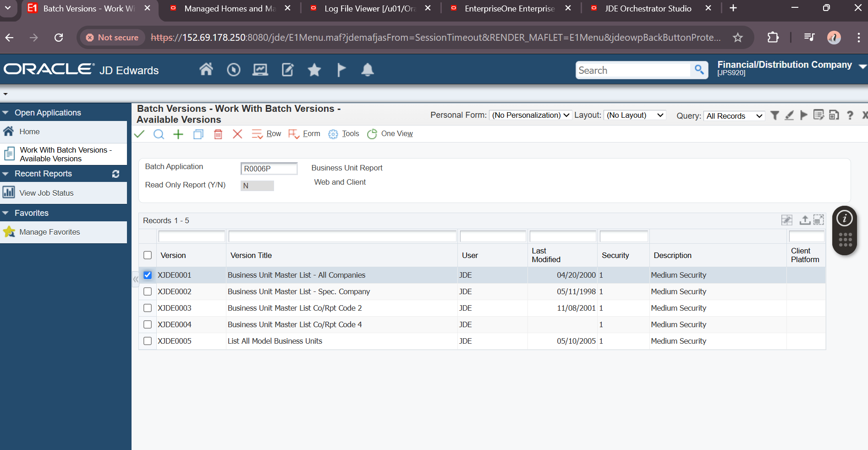This screenshot has width=868, height=450.
Task: Uncheck the XJDE0001 row checkbox
Action: [x=148, y=275]
